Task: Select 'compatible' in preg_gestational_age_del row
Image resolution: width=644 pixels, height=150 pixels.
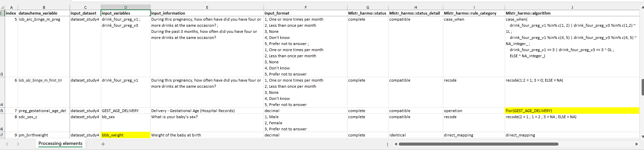Action: click(x=416, y=111)
